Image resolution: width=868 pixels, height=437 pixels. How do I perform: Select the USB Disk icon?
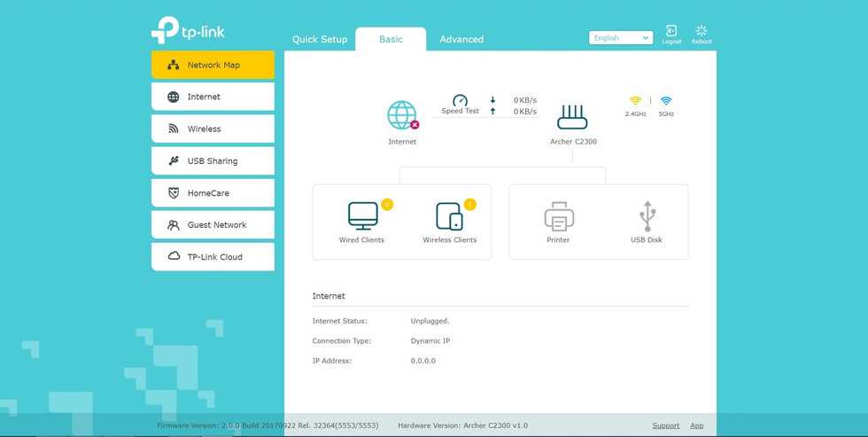tap(647, 215)
